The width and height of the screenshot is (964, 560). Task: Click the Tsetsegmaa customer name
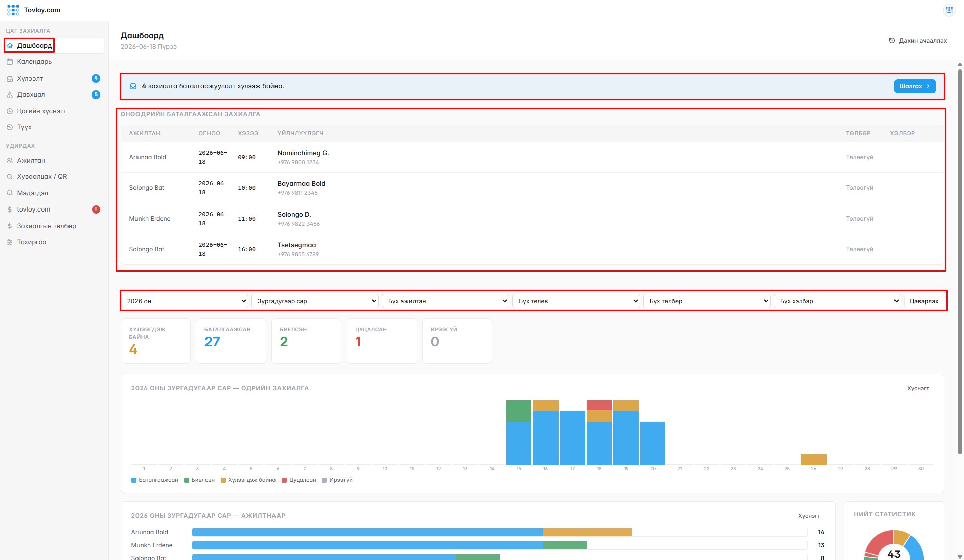[x=297, y=245]
